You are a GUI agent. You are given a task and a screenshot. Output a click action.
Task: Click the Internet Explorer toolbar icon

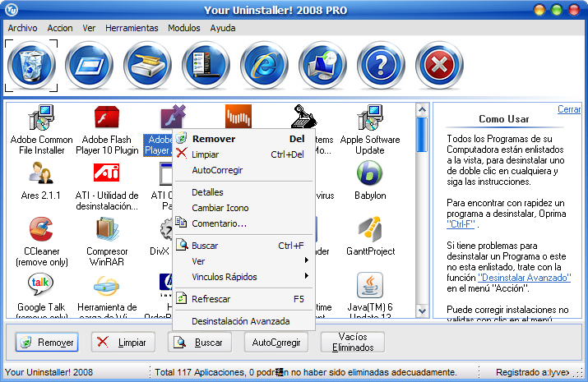[264, 65]
